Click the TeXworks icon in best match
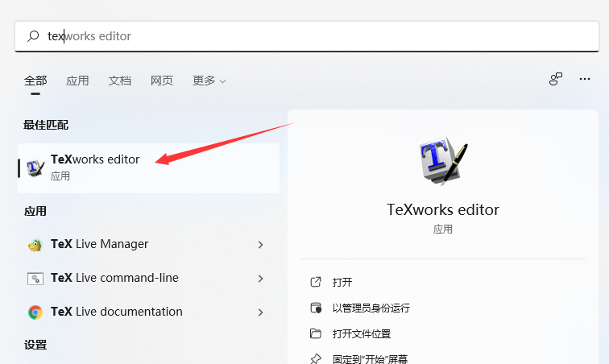This screenshot has width=609, height=364. (35, 168)
